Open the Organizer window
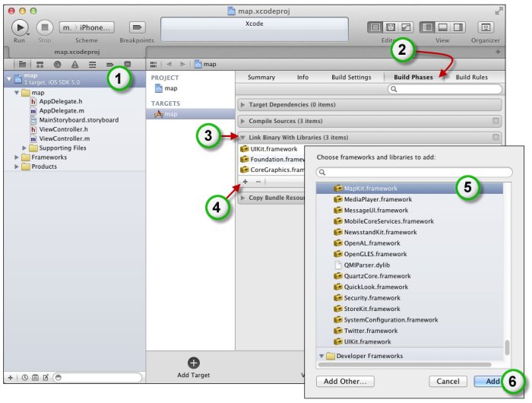Screen dimensions: 532x403 pyautogui.click(x=486, y=27)
